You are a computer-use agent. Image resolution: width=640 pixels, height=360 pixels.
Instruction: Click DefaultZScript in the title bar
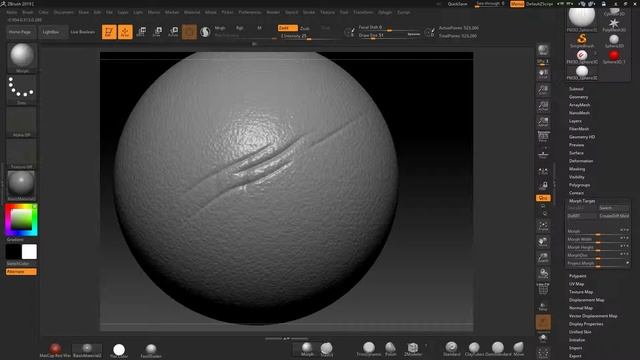point(539,4)
